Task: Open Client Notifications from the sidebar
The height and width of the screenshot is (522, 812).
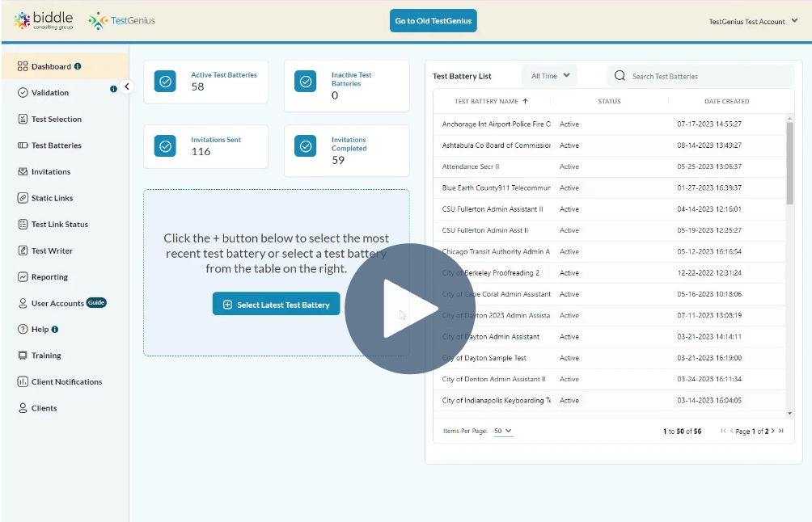Action: point(24,381)
